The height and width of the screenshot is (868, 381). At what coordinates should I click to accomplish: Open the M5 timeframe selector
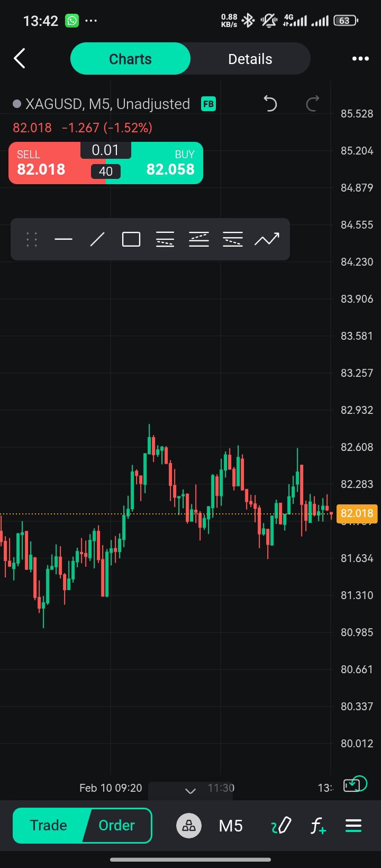[x=231, y=826]
